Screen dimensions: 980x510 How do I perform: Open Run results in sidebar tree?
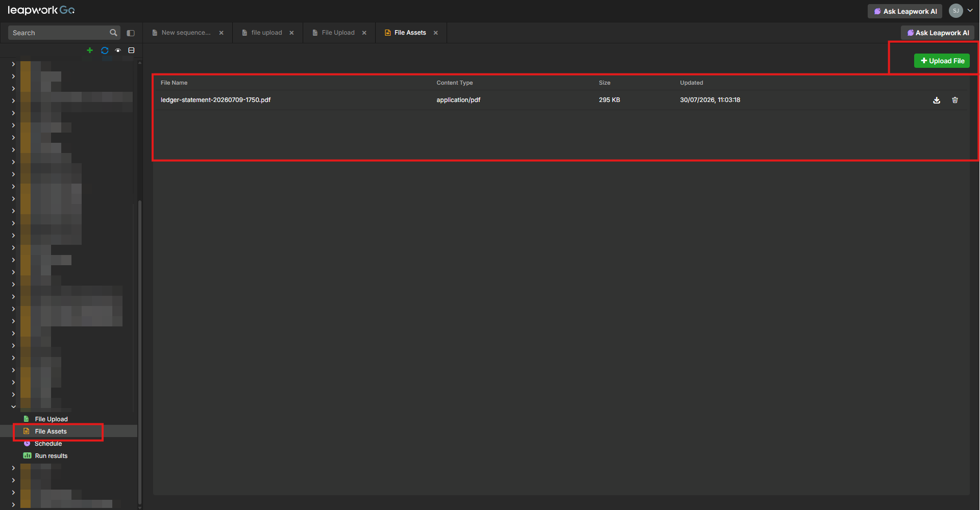pyautogui.click(x=51, y=456)
